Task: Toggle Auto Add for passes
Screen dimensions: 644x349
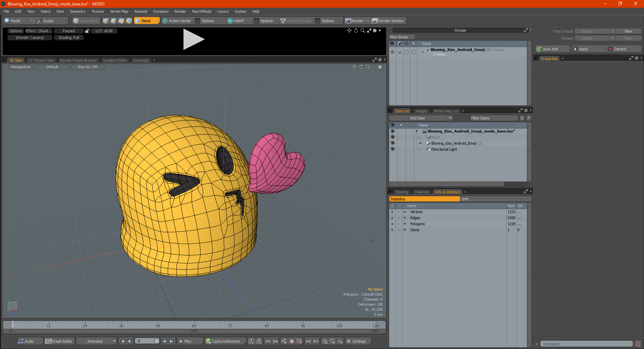Action: click(552, 49)
